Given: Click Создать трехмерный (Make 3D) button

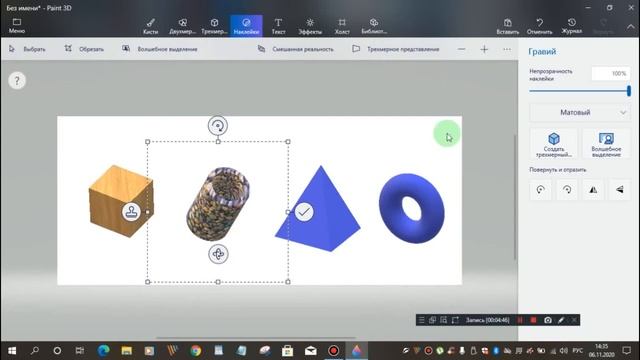Looking at the screenshot, I should coord(554,144).
